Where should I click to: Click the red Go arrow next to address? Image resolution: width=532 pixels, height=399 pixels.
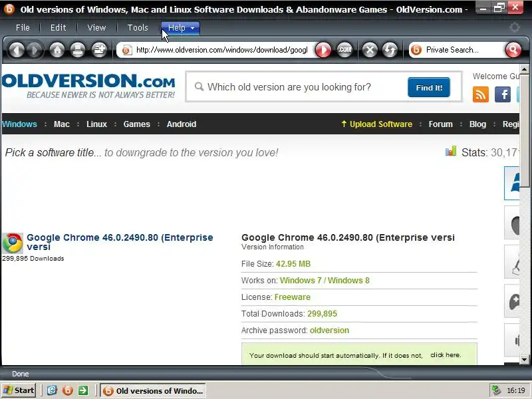click(323, 51)
